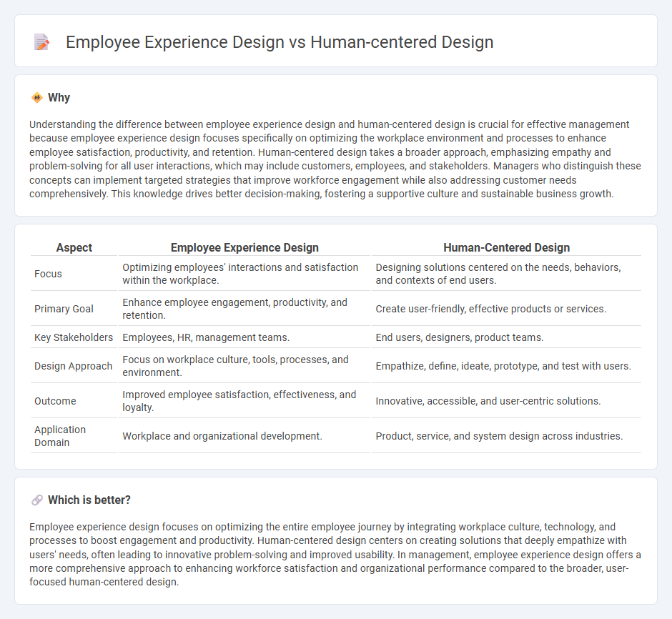Click the Human-Centered Design column header

(506, 247)
